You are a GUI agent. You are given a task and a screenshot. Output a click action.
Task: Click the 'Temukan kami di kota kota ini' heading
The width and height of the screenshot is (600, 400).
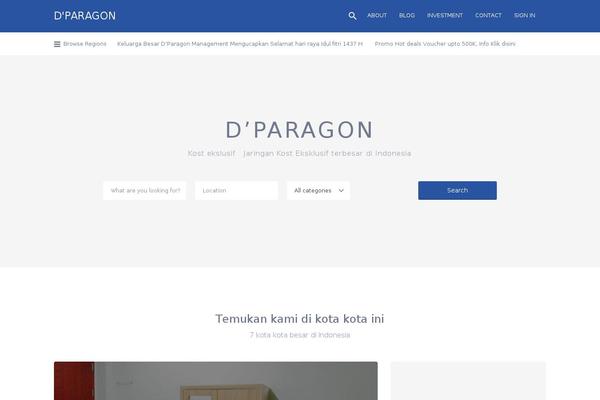tap(300, 318)
